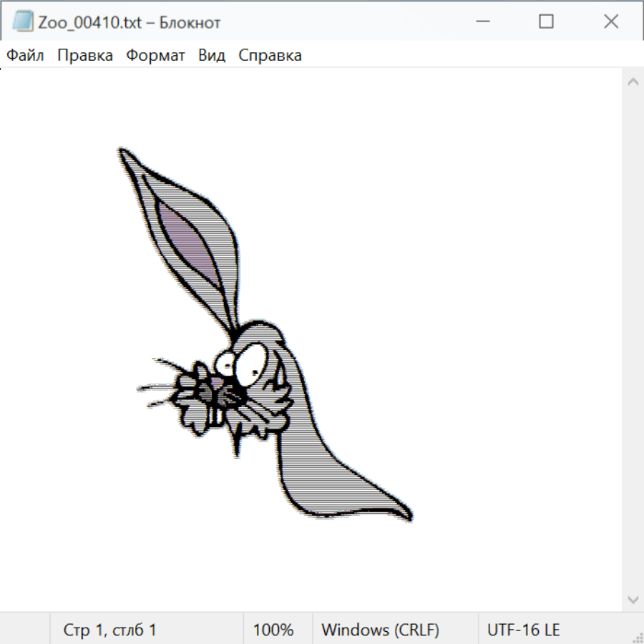
Task: Open the Формат menu
Action: point(155,56)
